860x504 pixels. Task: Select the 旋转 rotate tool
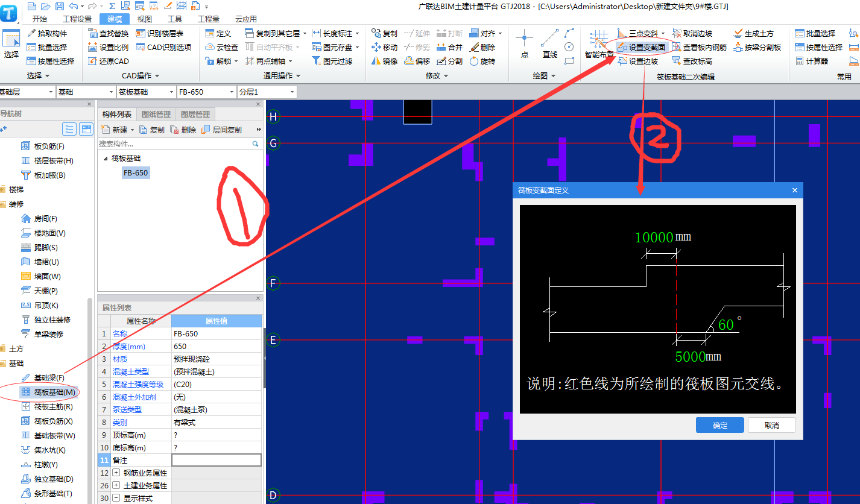pyautogui.click(x=482, y=61)
